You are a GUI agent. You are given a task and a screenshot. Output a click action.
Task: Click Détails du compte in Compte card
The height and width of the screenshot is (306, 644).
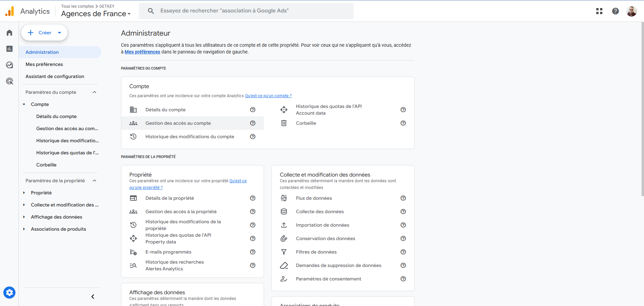tap(165, 110)
